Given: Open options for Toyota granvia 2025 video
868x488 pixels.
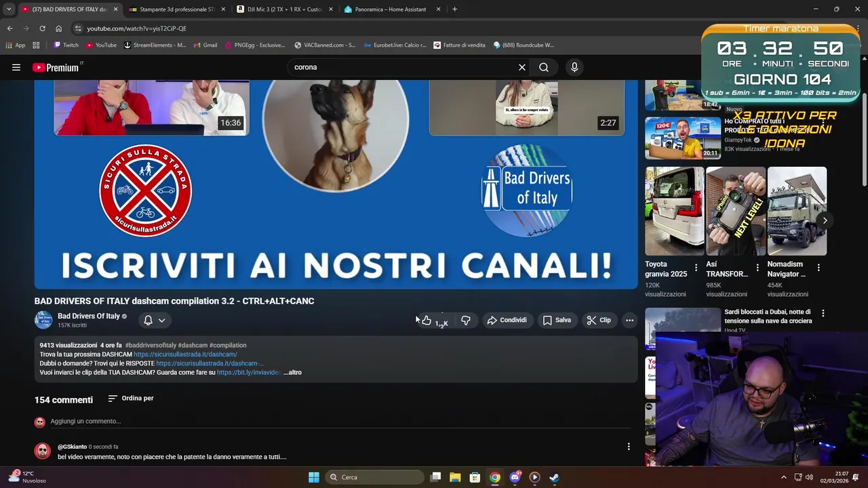Looking at the screenshot, I should coord(696,268).
